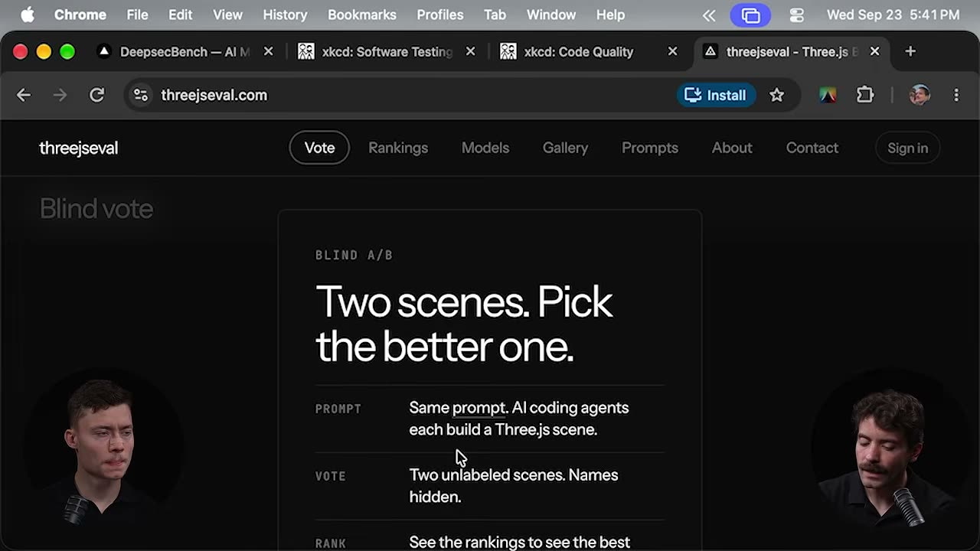Open the History menu

[285, 15]
